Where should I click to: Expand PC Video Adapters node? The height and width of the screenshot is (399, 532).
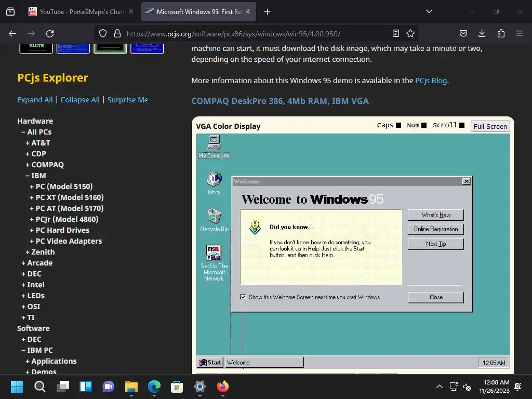66,241
